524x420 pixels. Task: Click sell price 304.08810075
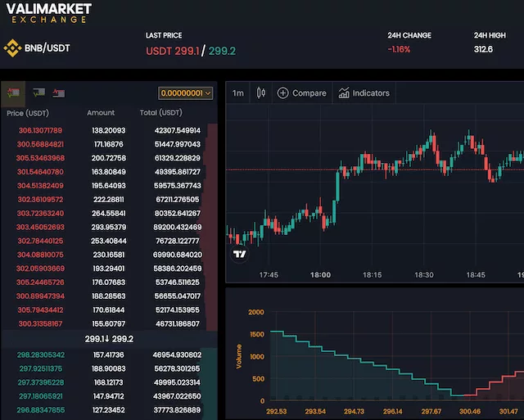[x=40, y=255]
